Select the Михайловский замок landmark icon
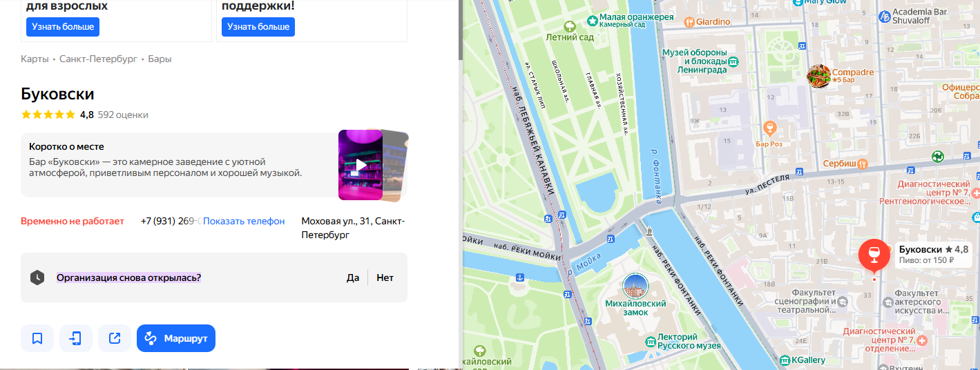980x370 pixels. (x=636, y=286)
